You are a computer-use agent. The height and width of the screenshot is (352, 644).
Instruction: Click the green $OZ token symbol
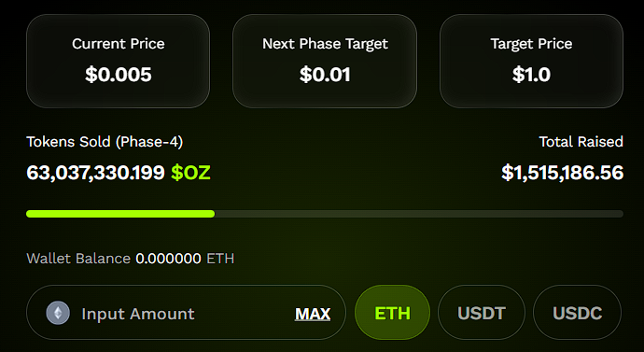190,173
